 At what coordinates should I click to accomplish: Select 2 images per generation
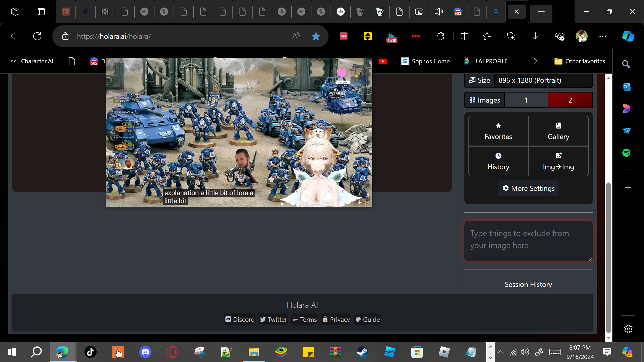coord(570,100)
